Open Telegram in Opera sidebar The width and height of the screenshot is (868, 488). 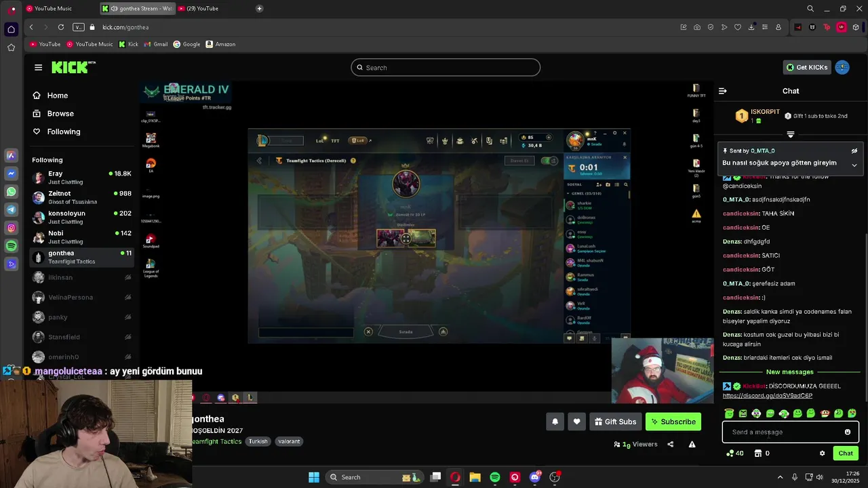(11, 210)
